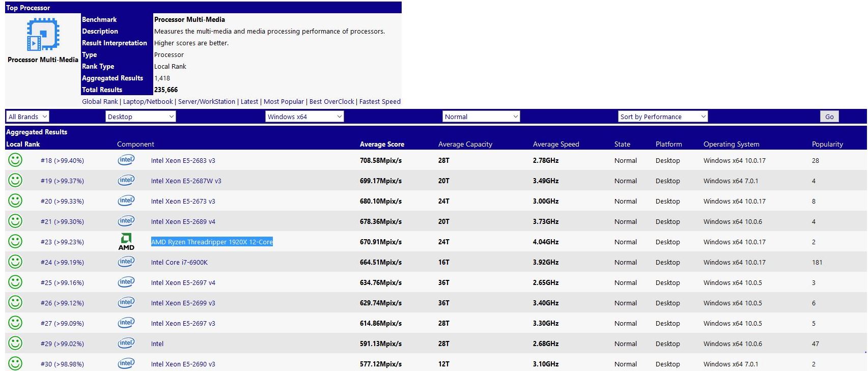The height and width of the screenshot is (371, 868).
Task: Open Intel Xeon E5-2697 v3 link
Action: click(183, 323)
